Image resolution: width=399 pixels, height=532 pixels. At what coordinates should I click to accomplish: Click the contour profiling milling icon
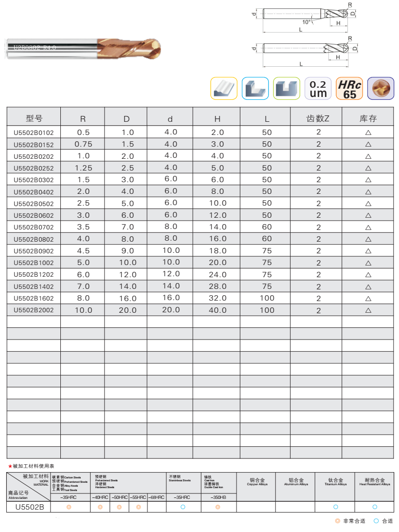224,89
